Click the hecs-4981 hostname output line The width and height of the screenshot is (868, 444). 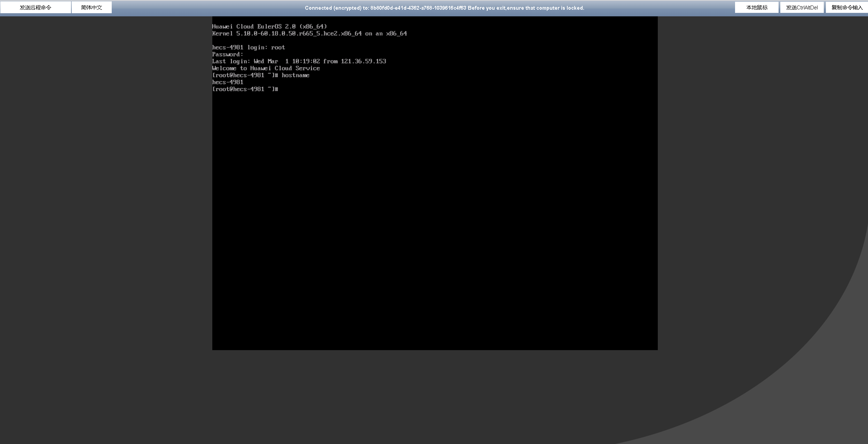click(228, 82)
